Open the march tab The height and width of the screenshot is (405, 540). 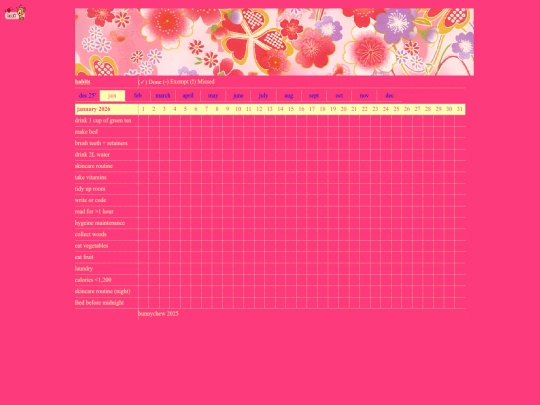tap(163, 96)
